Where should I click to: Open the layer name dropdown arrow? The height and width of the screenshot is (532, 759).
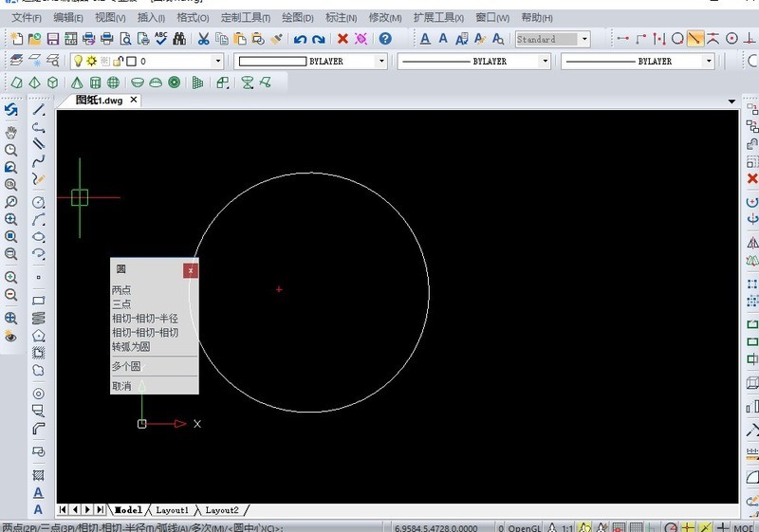[218, 61]
